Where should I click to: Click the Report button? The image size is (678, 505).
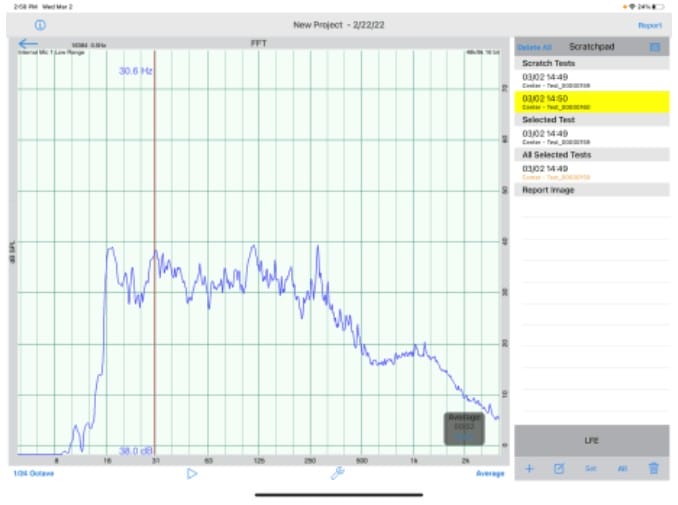click(649, 24)
